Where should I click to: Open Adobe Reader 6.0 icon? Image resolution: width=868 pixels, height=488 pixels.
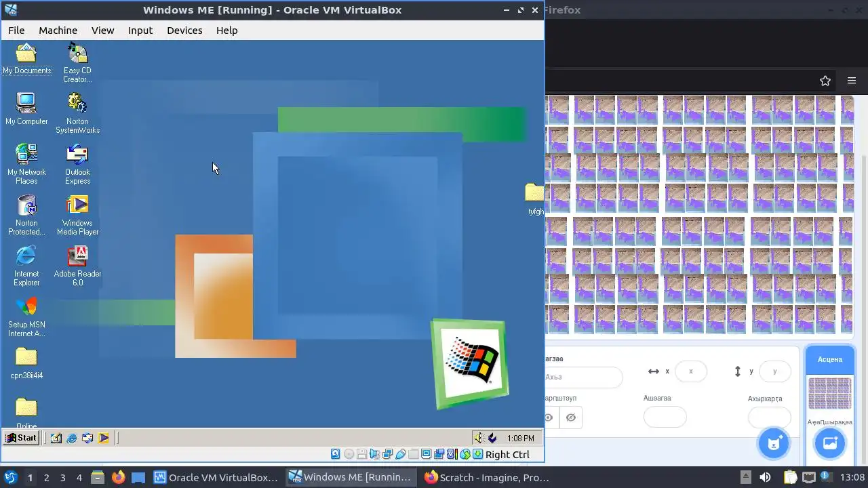(77, 266)
